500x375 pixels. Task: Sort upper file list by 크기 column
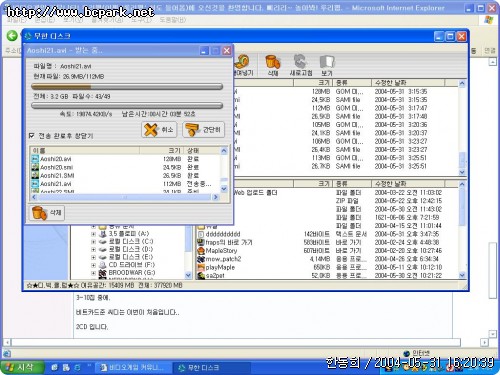coord(313,83)
